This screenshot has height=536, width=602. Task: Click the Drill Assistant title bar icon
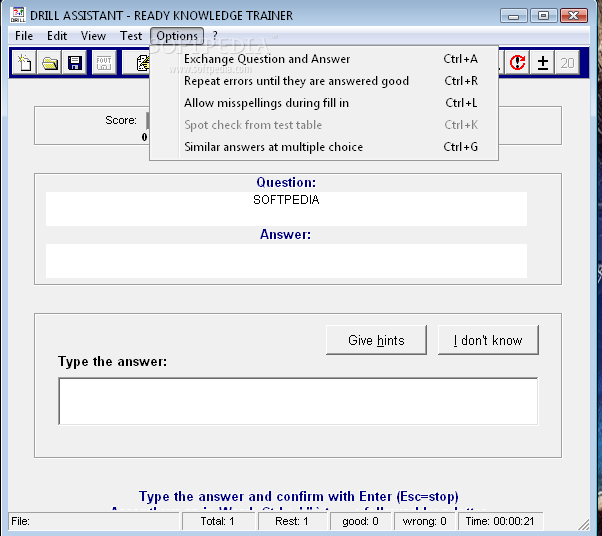point(18,15)
